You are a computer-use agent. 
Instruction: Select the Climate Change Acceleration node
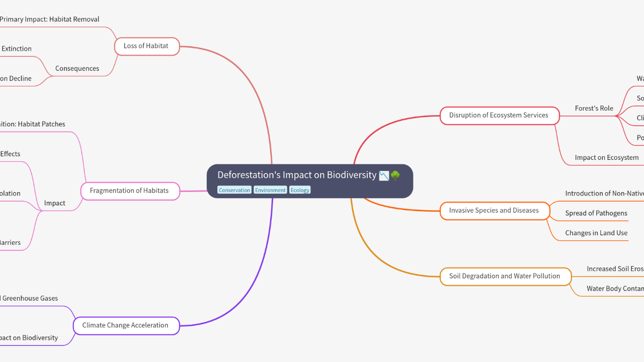126,326
